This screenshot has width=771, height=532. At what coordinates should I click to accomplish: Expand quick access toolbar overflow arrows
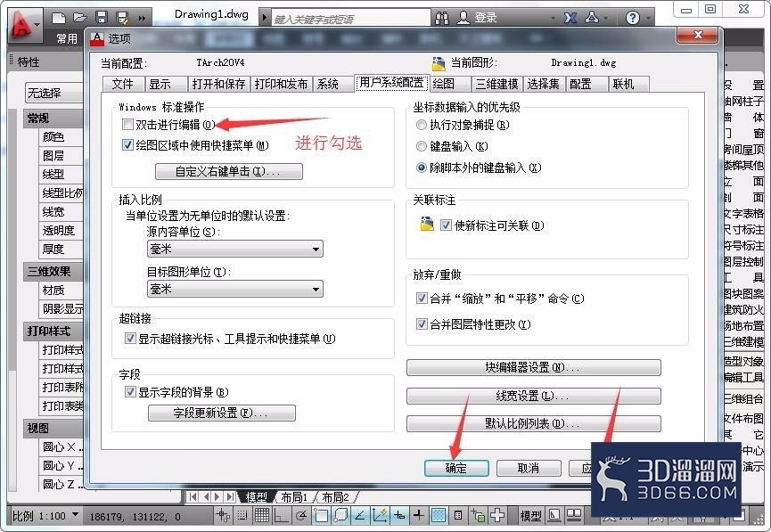[142, 19]
